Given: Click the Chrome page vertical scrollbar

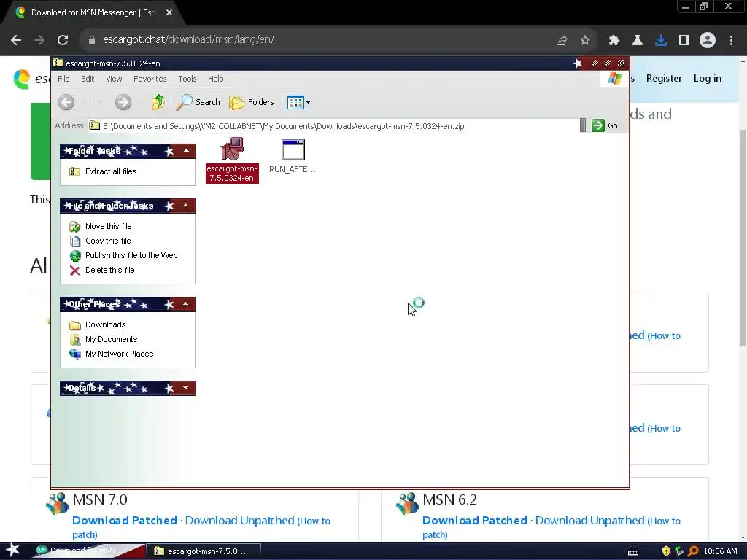Looking at the screenshot, I should point(743,238).
